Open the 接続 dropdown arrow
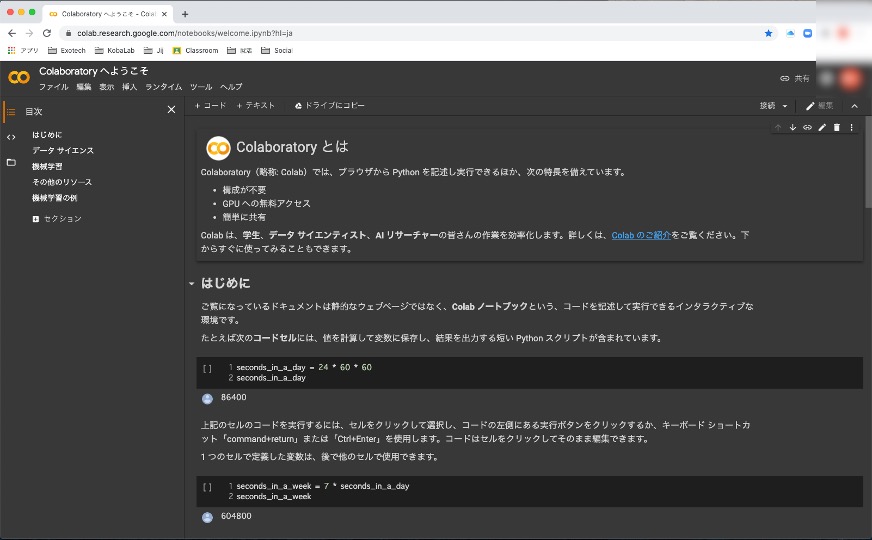872x540 pixels. tap(785, 106)
